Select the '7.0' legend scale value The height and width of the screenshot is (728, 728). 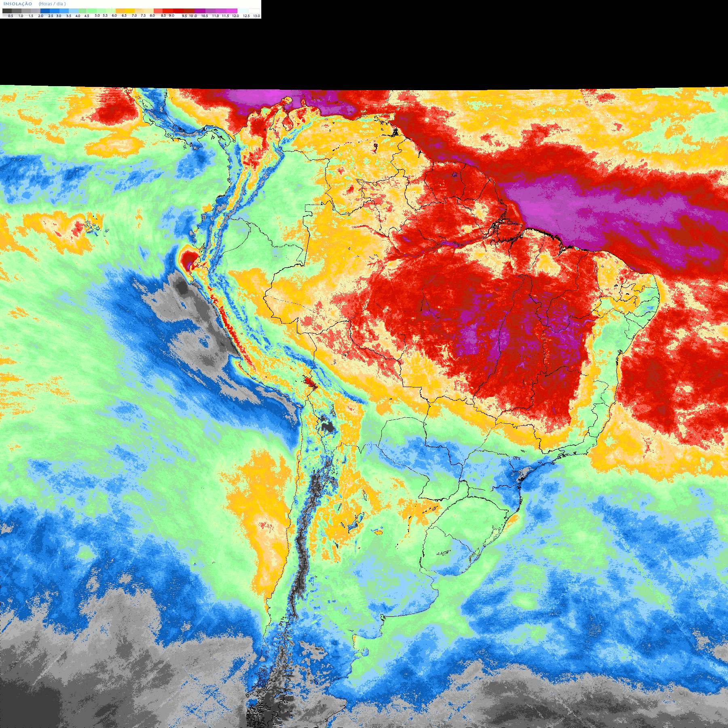tap(134, 15)
